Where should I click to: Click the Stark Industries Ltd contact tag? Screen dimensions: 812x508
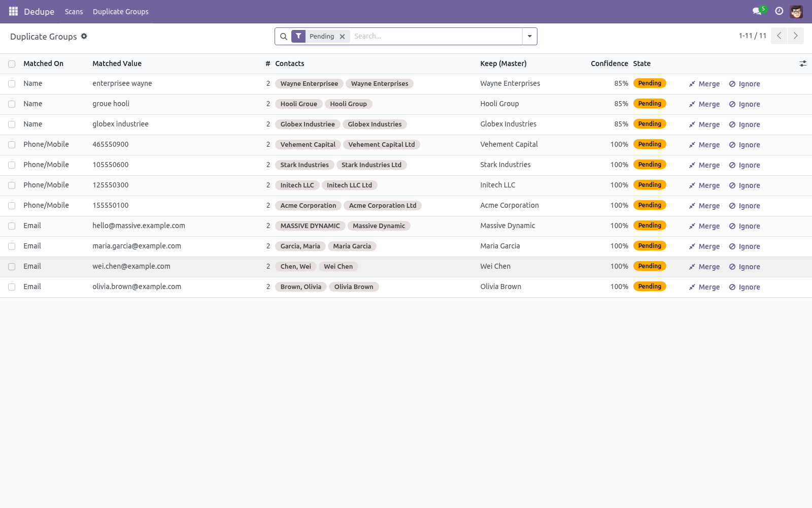click(371, 165)
